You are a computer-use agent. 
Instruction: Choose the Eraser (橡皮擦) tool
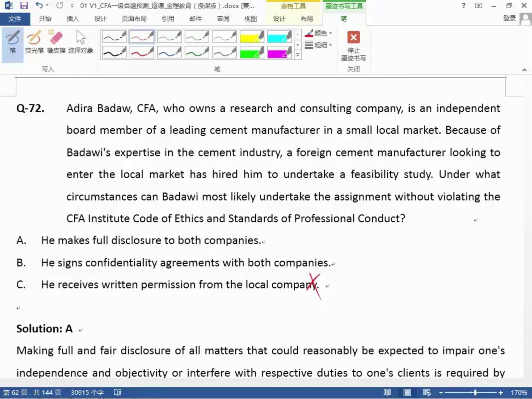point(56,42)
